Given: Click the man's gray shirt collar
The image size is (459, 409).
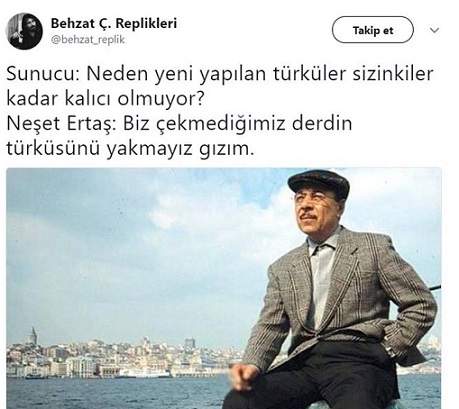Looking at the screenshot, I should [323, 242].
